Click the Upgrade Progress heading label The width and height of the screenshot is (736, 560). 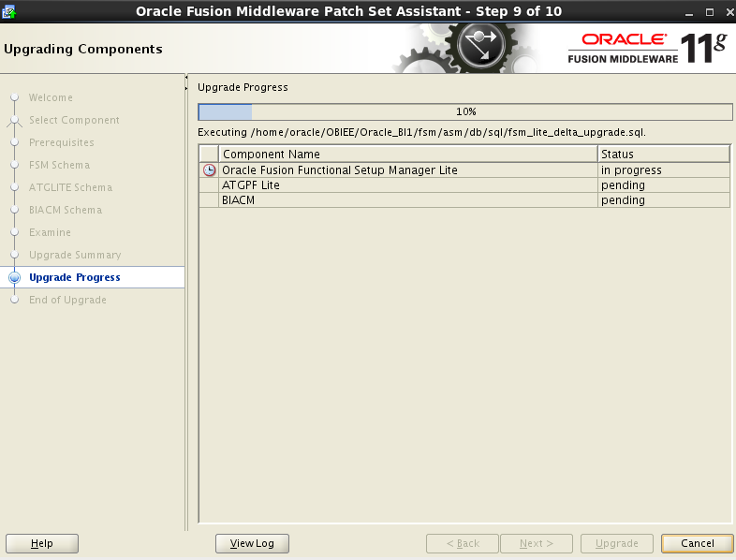243,87
